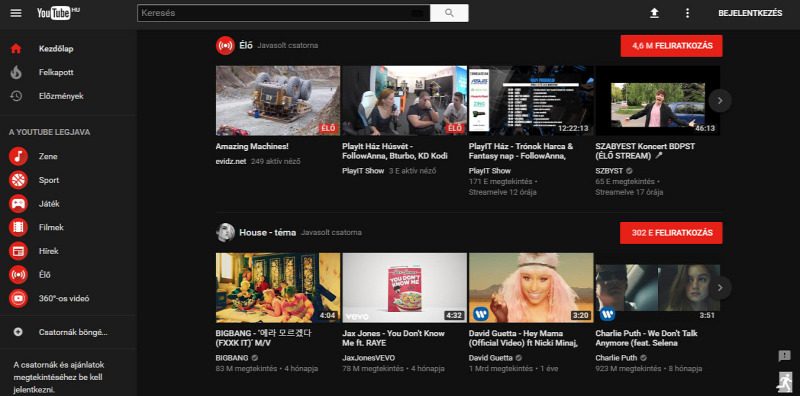Image resolution: width=800 pixels, height=396 pixels.
Task: Click the 360°-os videó label
Action: coord(64,298)
